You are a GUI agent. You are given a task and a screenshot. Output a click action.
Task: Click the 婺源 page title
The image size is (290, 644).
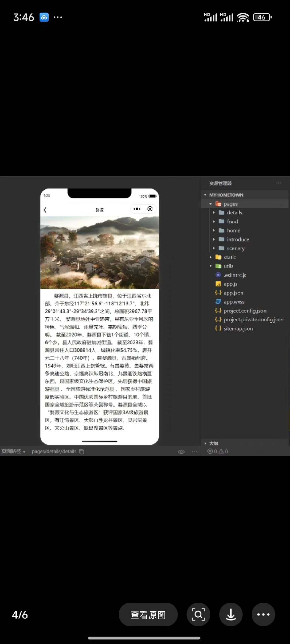99,210
